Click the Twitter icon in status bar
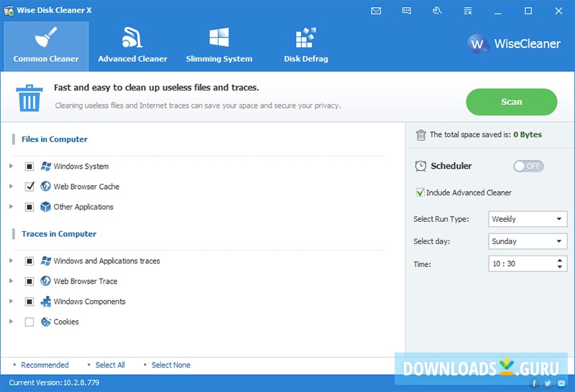 pyautogui.click(x=548, y=384)
